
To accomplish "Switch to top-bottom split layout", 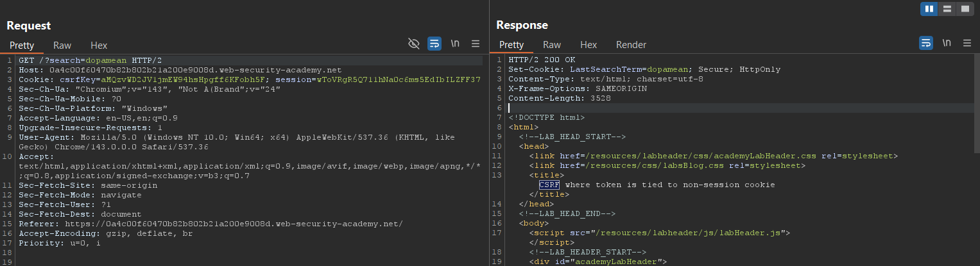I will click(x=947, y=9).
